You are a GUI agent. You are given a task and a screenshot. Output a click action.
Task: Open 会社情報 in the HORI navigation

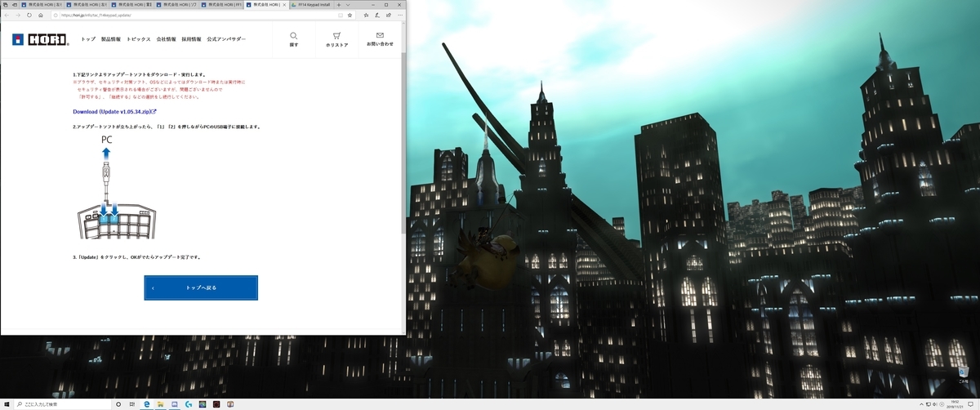tap(167, 39)
